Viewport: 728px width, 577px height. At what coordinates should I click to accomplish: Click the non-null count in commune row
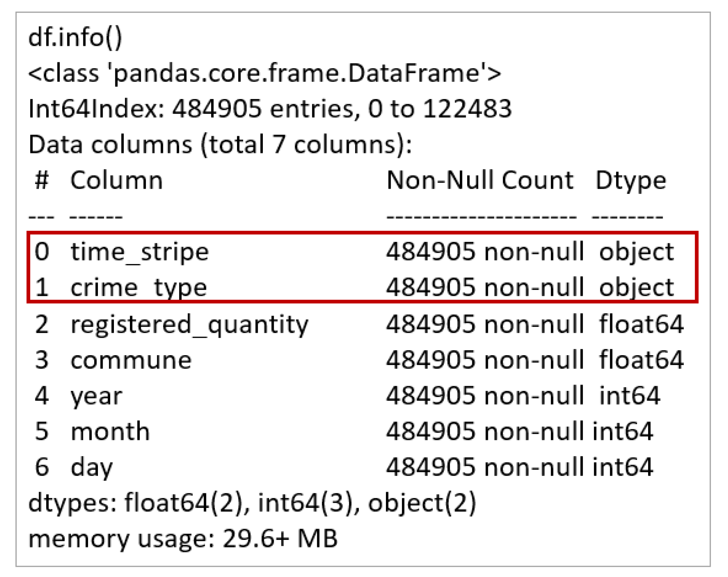(485, 360)
